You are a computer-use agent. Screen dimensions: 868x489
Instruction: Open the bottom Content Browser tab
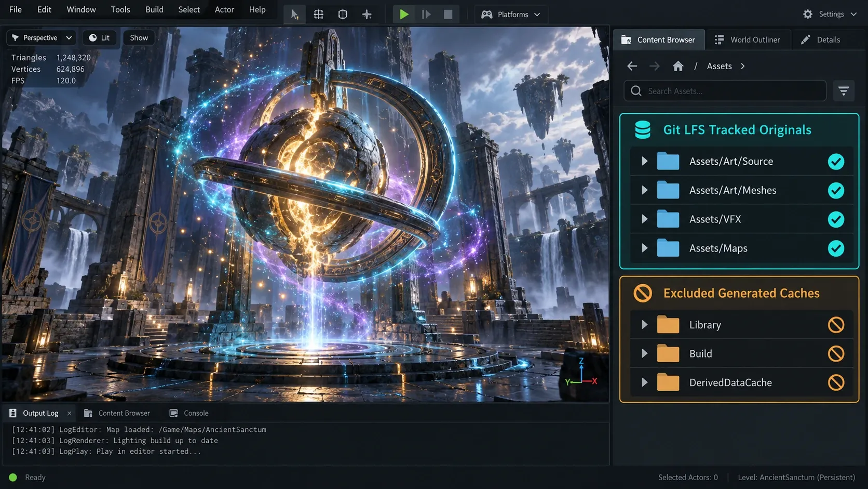click(117, 413)
